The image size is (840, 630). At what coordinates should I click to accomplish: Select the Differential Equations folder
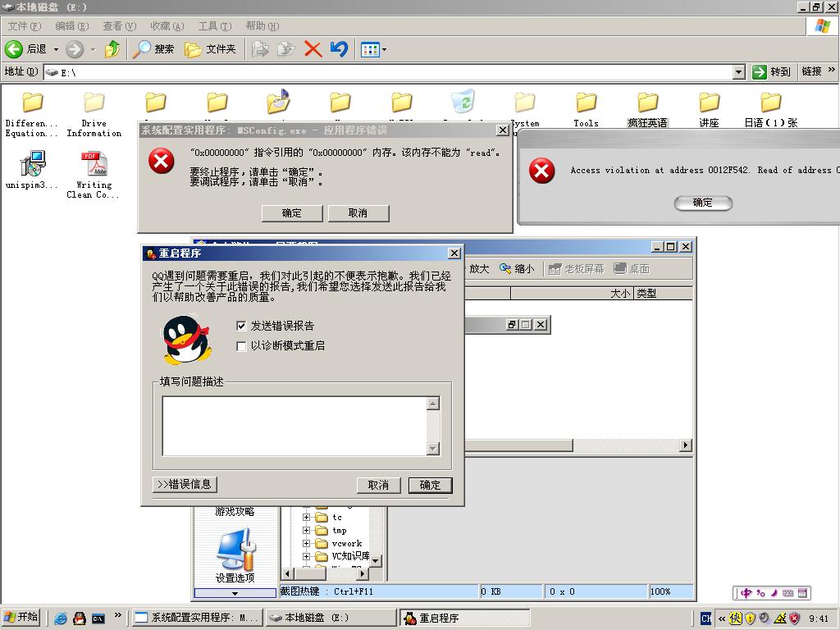[x=32, y=114]
